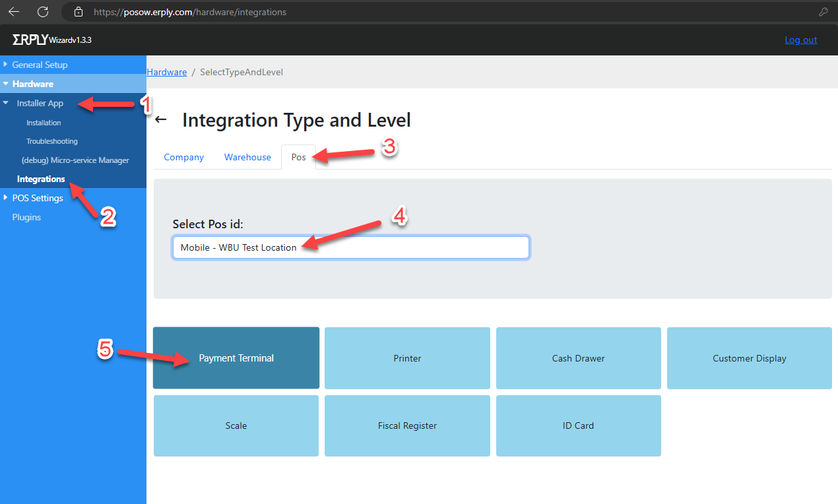Click the browser address bar URL

190,12
